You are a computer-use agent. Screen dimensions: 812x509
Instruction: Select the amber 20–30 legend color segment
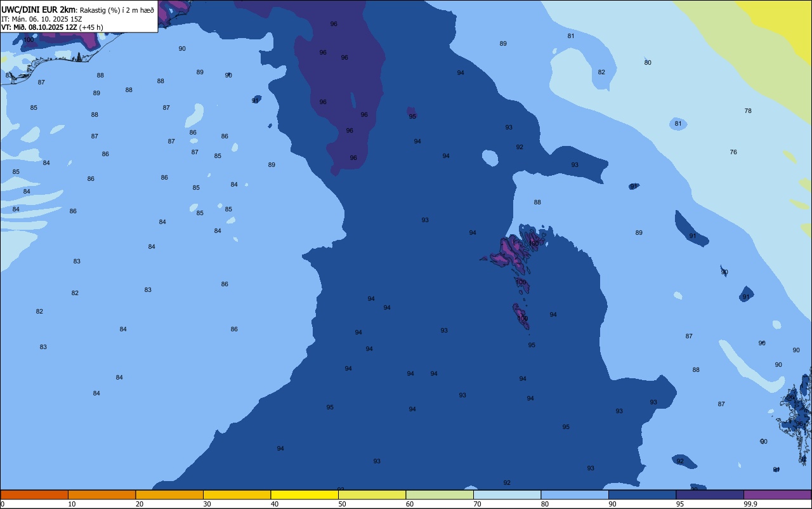coord(169,494)
